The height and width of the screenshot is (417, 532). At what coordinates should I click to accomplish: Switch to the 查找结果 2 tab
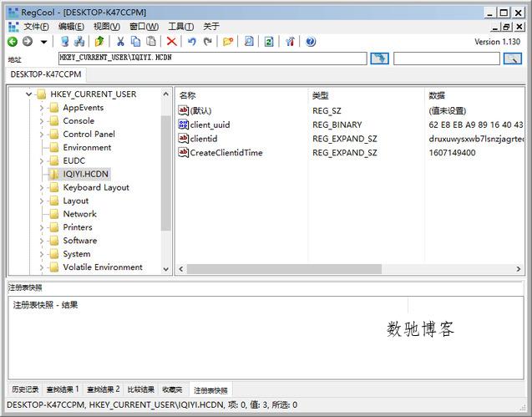click(104, 389)
